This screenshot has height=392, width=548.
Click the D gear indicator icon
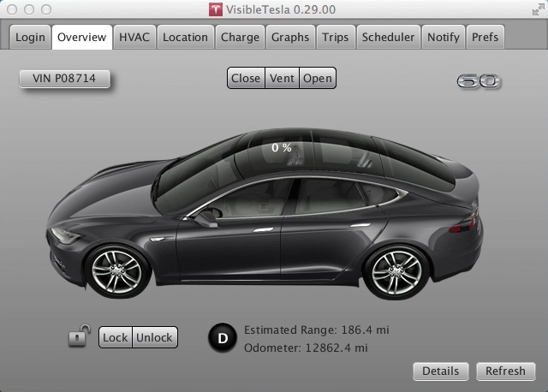point(223,338)
